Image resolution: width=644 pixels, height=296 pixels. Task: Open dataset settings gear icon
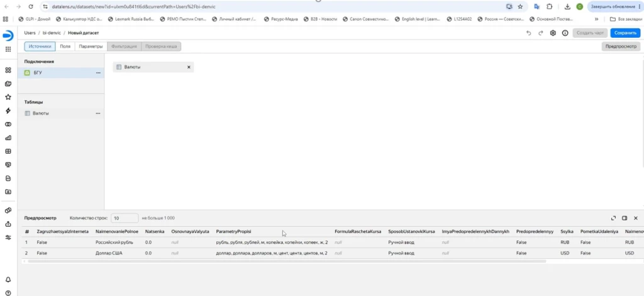click(553, 33)
